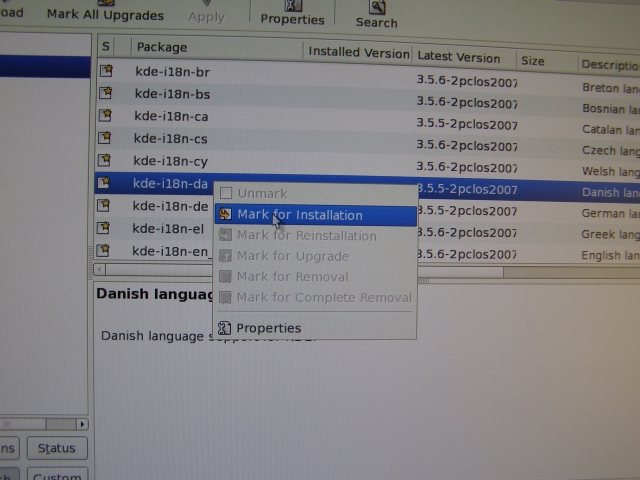Sort by the S status column
The width and height of the screenshot is (640, 480).
point(106,46)
